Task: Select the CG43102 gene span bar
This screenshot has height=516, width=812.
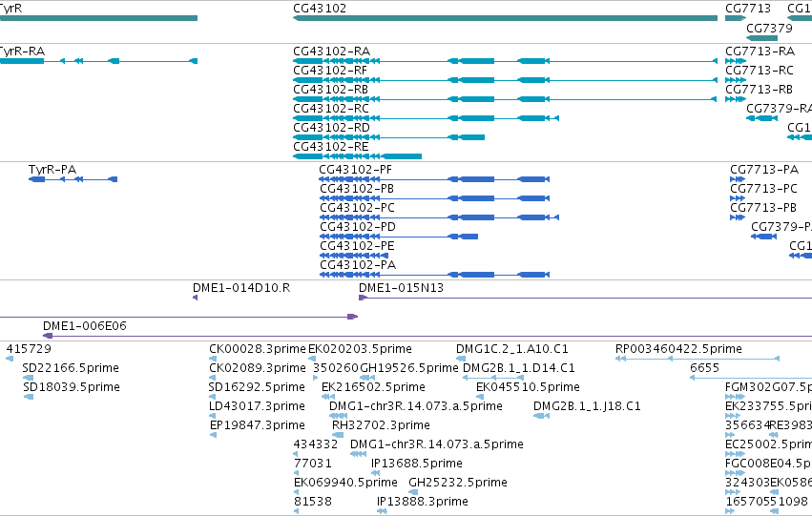Action: pos(505,18)
